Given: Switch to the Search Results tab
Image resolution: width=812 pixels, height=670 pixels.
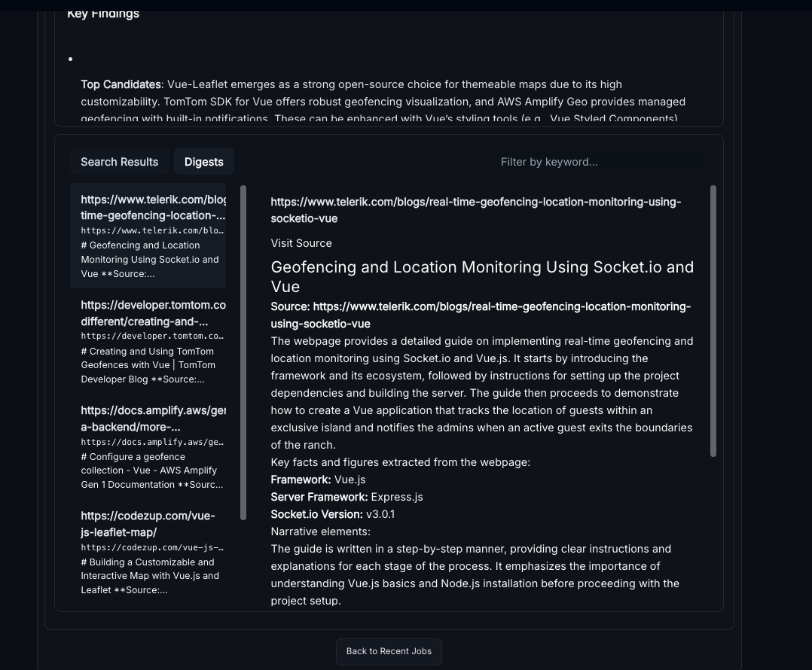Looking at the screenshot, I should pyautogui.click(x=120, y=162).
